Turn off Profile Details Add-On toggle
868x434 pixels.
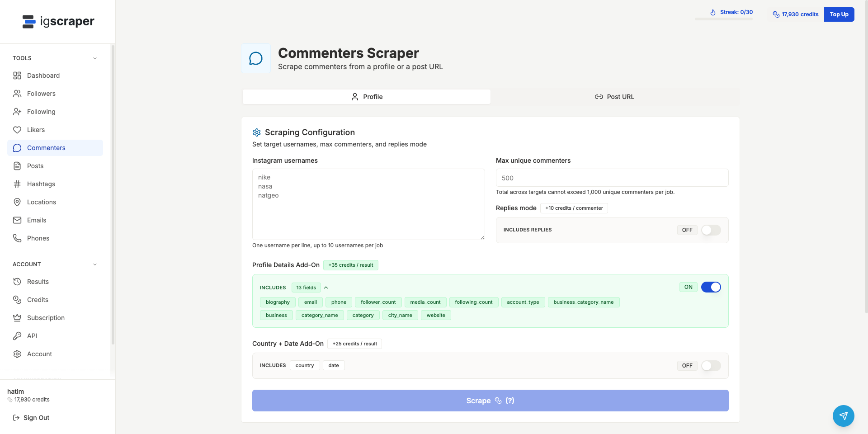tap(711, 287)
